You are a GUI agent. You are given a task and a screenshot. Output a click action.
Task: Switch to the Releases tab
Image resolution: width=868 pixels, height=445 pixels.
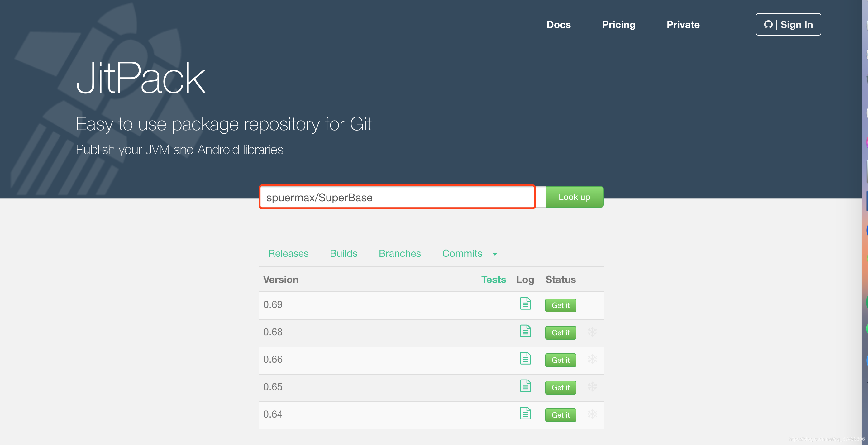pos(289,254)
